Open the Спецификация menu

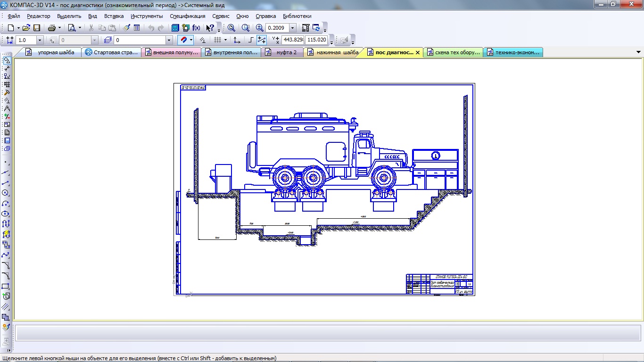point(188,16)
